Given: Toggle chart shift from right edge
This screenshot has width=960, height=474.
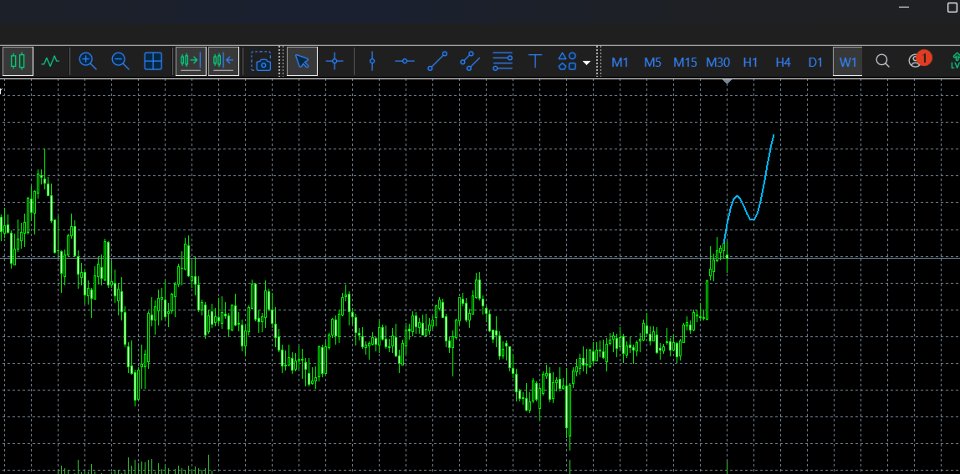Looking at the screenshot, I should point(223,61).
